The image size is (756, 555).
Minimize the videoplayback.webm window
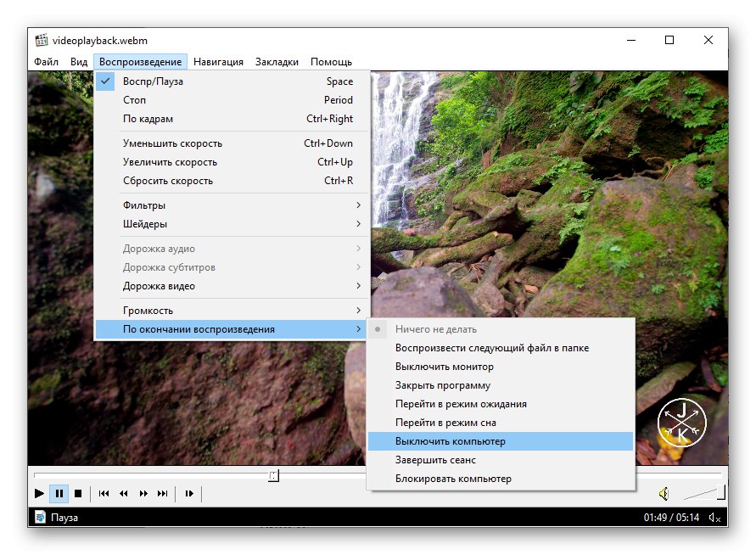click(x=631, y=40)
